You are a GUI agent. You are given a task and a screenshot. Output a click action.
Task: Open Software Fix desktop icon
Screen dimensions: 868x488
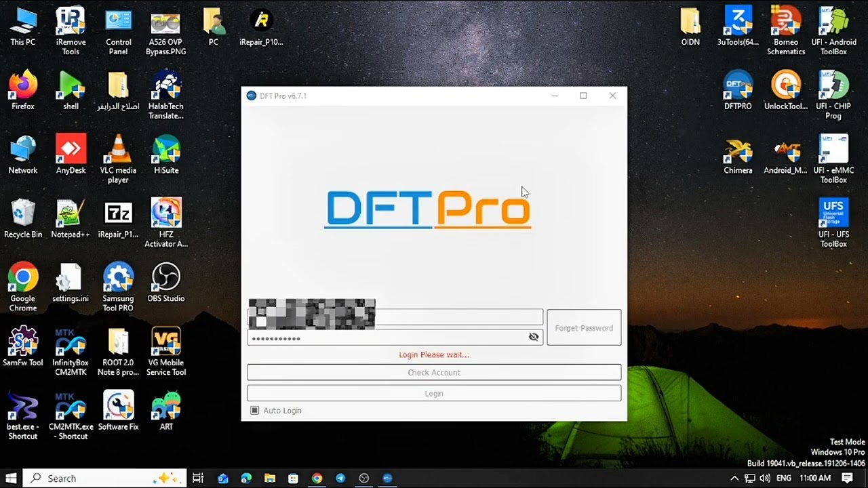tap(118, 411)
